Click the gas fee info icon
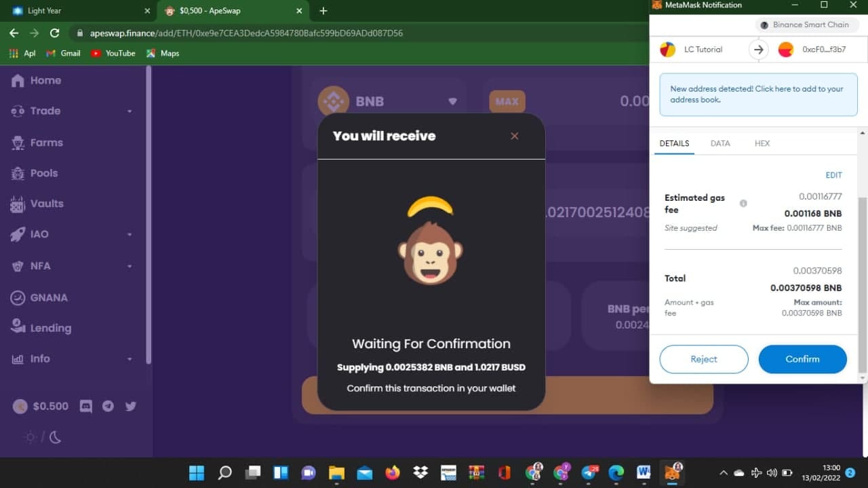 point(743,203)
